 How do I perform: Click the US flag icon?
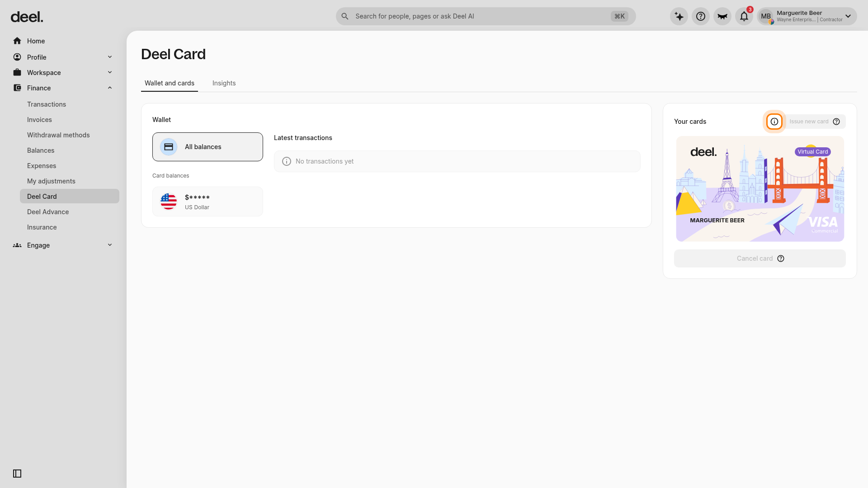point(169,202)
